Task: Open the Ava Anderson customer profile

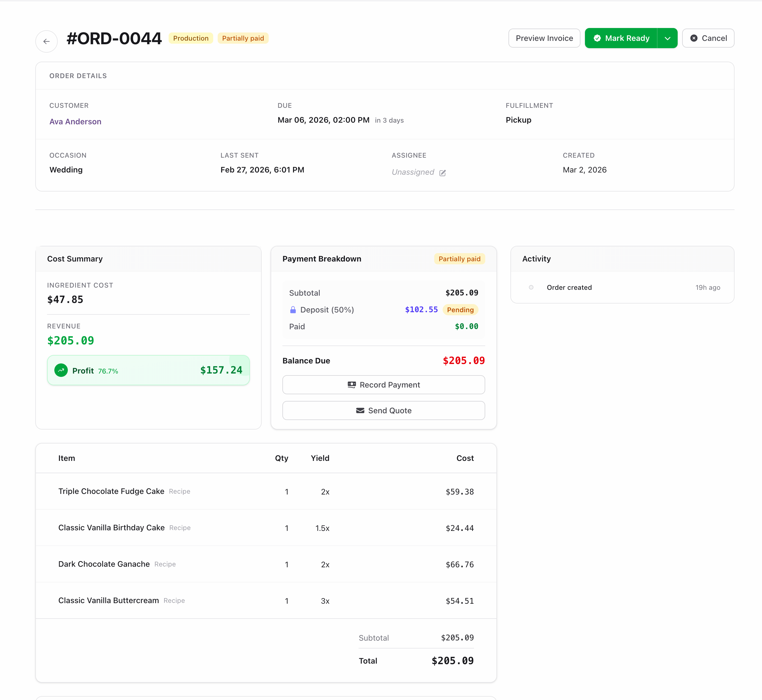Action: coord(75,121)
